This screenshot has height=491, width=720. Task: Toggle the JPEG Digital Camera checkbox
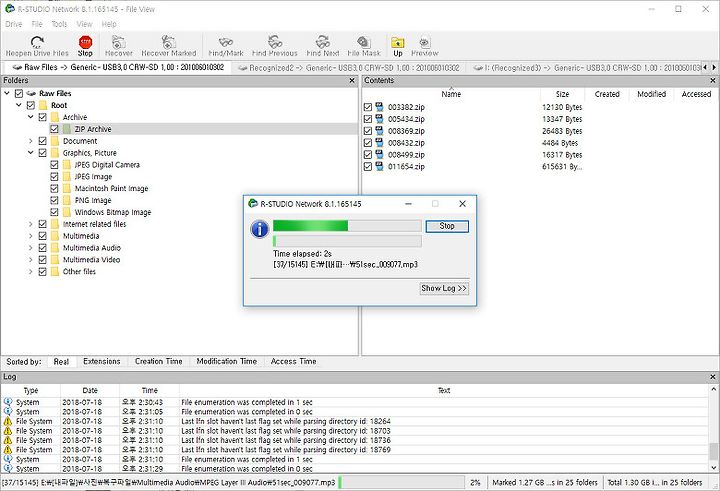click(x=54, y=164)
